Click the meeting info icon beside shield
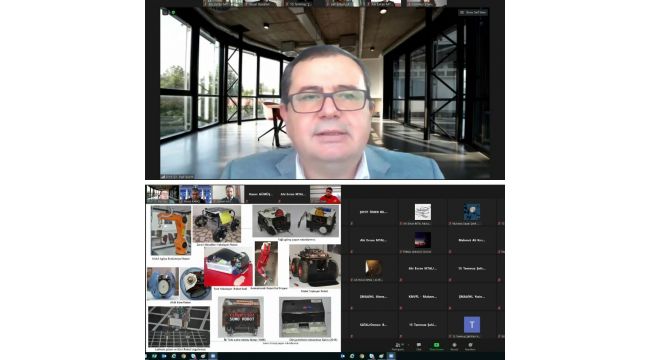Viewport: 650px width, 360px height. click(165, 12)
